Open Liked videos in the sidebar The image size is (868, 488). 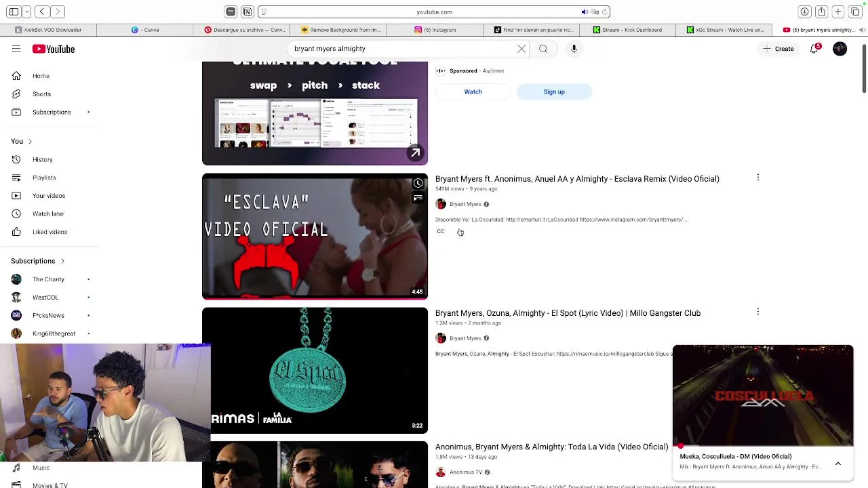(x=51, y=232)
